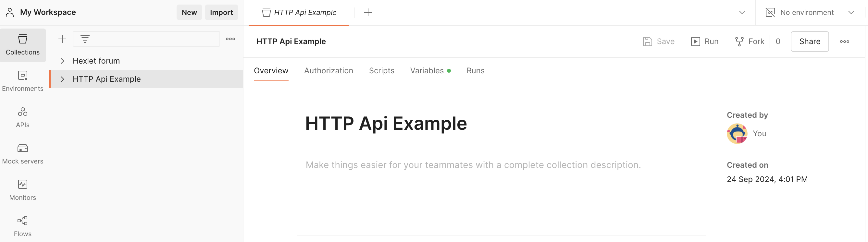Open Mock servers in sidebar
The width and height of the screenshot is (868, 242).
point(23,153)
